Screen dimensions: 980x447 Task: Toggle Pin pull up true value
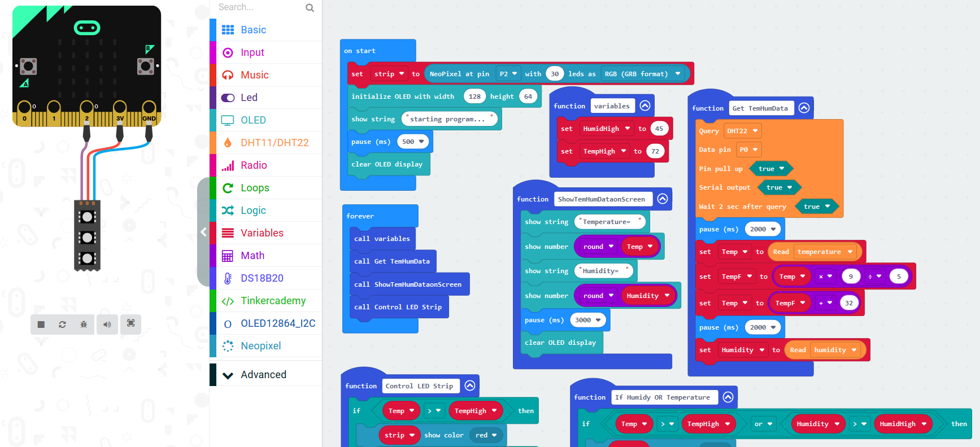pos(770,169)
